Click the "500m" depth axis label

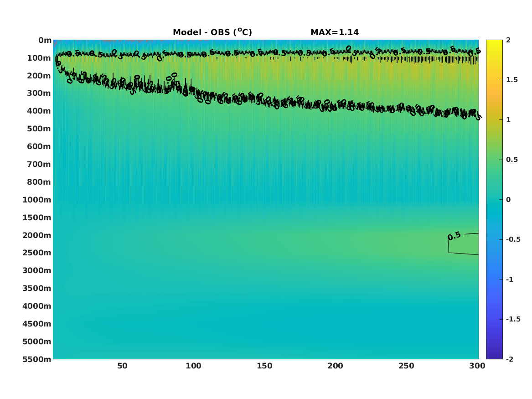point(39,129)
